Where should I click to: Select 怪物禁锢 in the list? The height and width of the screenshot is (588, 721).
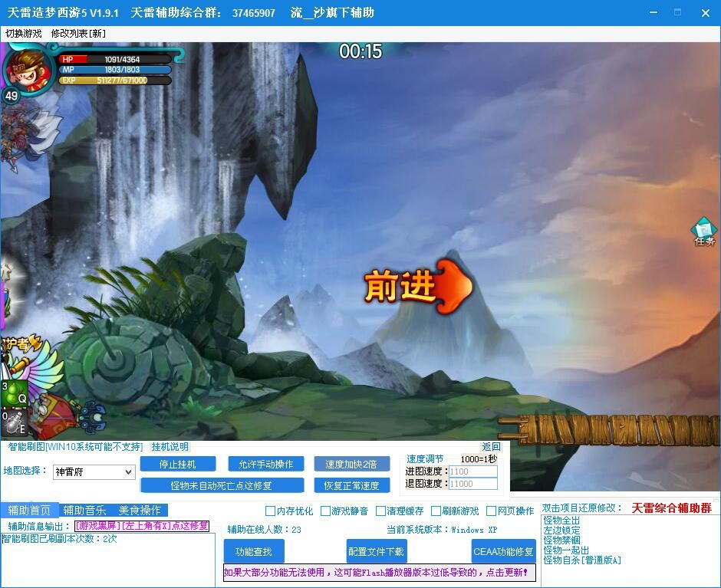coord(561,540)
